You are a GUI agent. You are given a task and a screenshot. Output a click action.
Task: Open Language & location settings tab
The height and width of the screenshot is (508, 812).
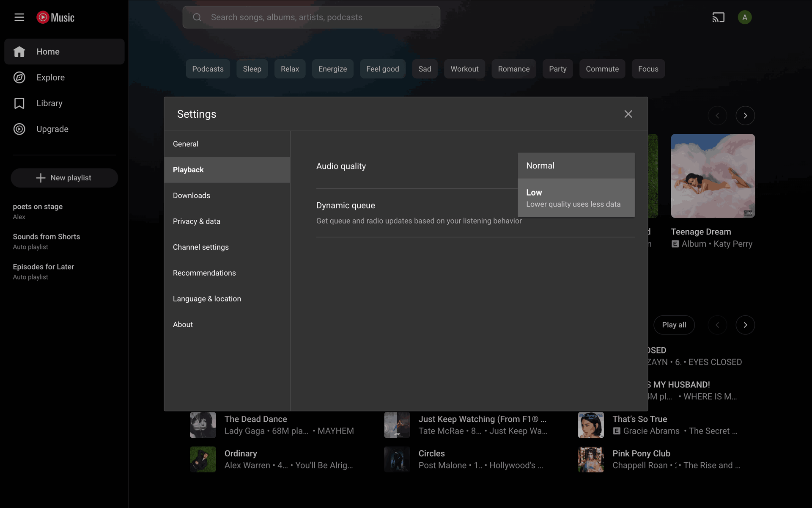click(x=227, y=299)
